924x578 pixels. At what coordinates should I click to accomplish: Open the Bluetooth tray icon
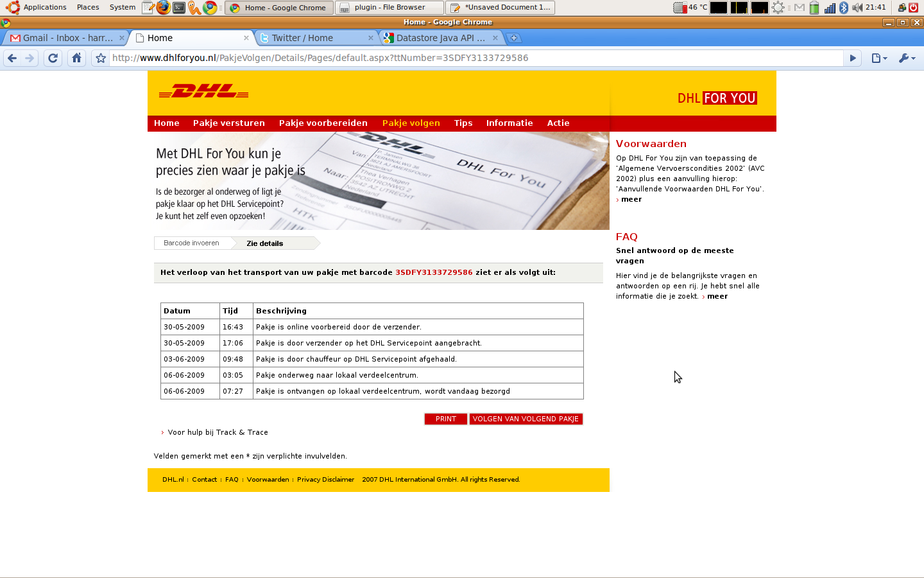(844, 8)
